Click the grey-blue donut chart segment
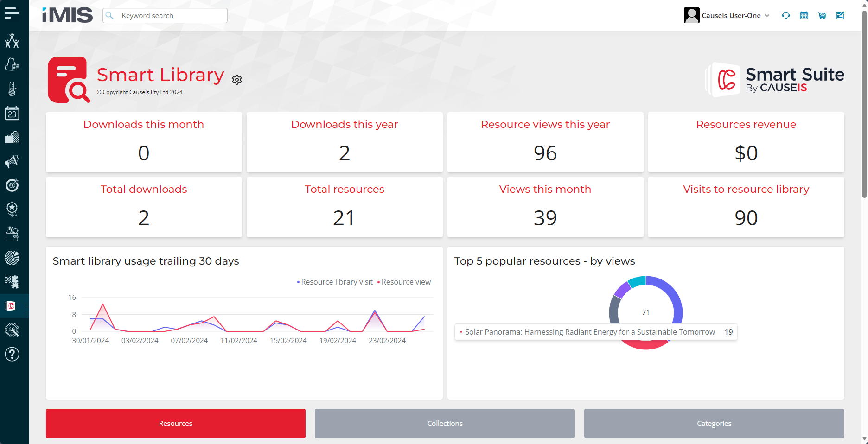This screenshot has height=444, width=868. [x=613, y=310]
